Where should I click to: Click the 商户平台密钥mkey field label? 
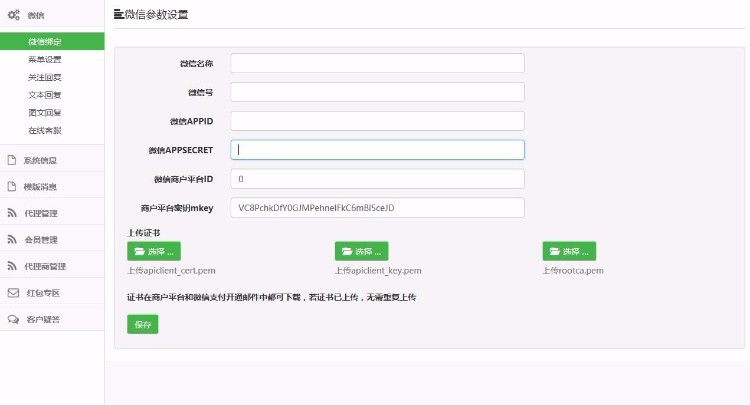pos(177,208)
